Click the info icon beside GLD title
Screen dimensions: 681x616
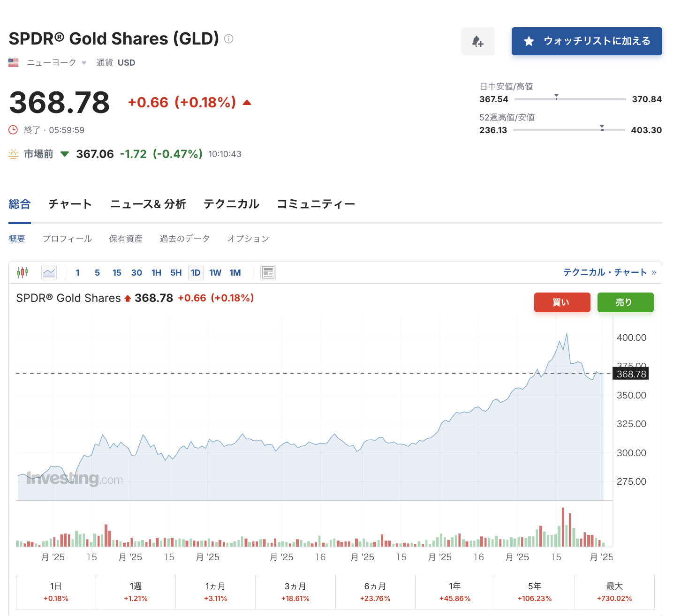click(x=228, y=39)
